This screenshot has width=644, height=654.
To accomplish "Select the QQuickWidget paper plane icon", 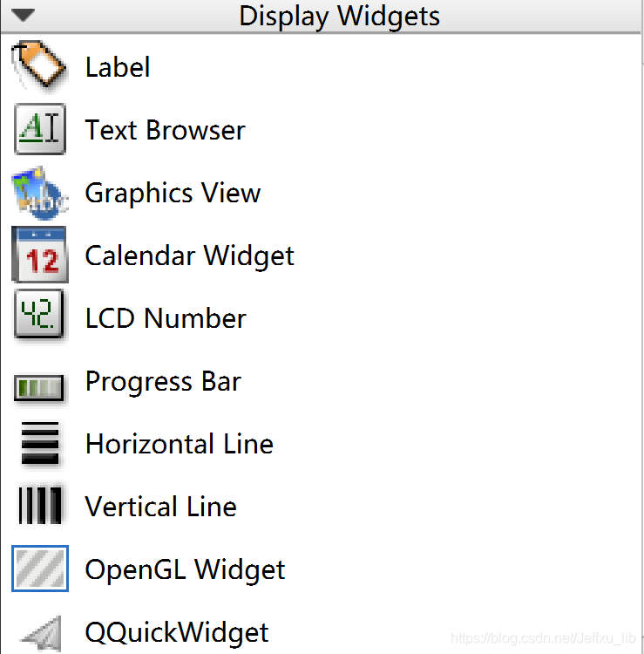I will pos(42,633).
